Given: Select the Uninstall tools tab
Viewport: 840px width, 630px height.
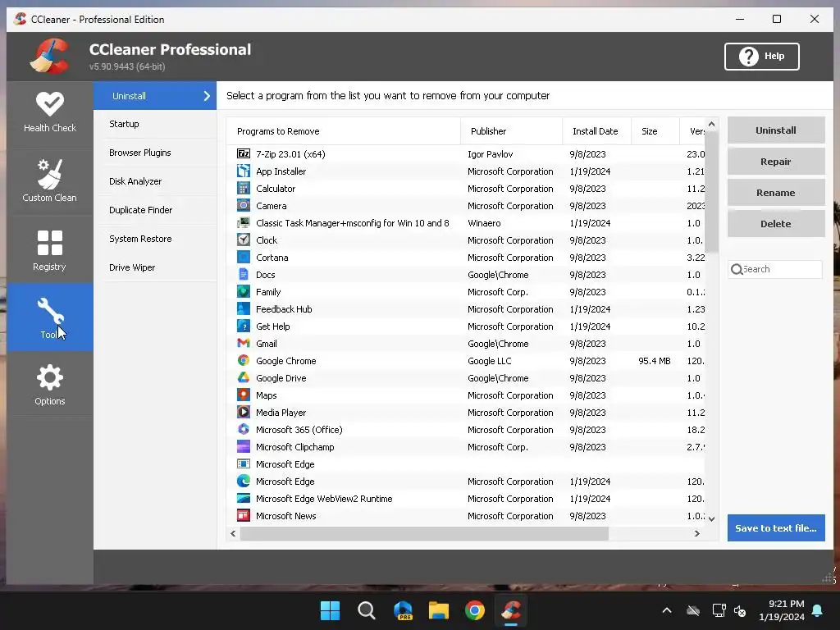Looking at the screenshot, I should point(155,96).
